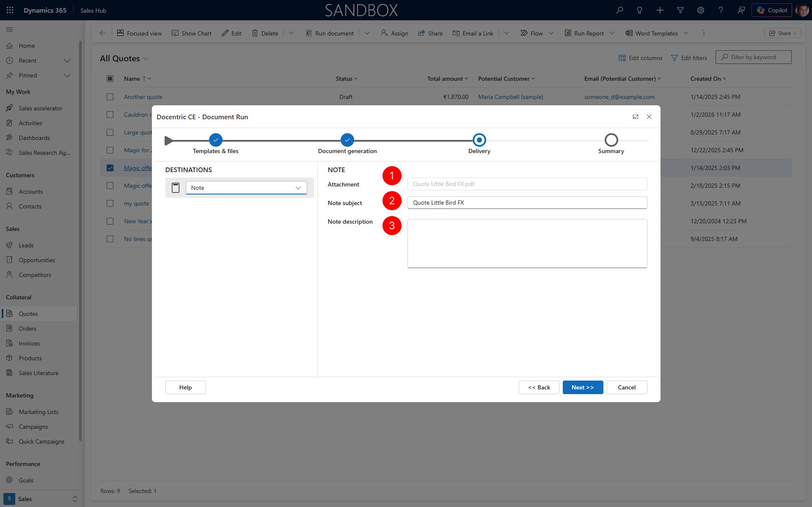
Task: Open the Docentric dialog in a new window
Action: (x=636, y=117)
